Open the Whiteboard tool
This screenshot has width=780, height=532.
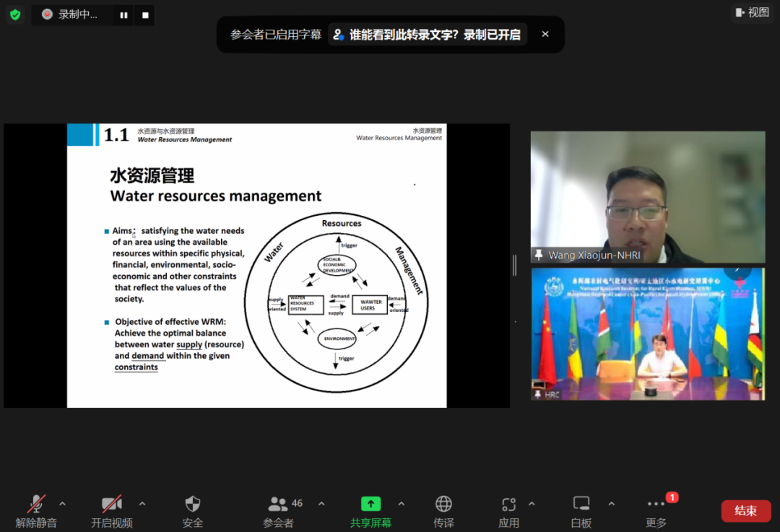pos(581,510)
